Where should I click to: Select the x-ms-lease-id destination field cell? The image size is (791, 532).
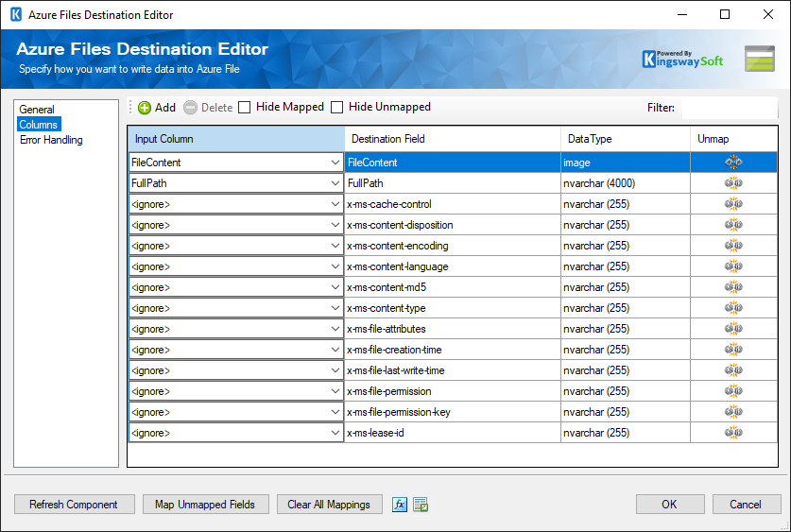click(x=453, y=433)
